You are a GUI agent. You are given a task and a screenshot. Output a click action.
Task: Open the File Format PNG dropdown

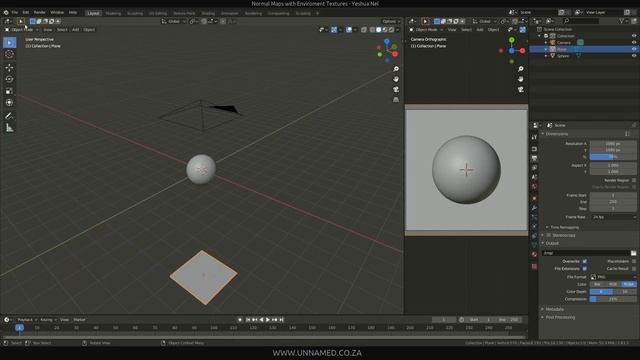[613, 277]
